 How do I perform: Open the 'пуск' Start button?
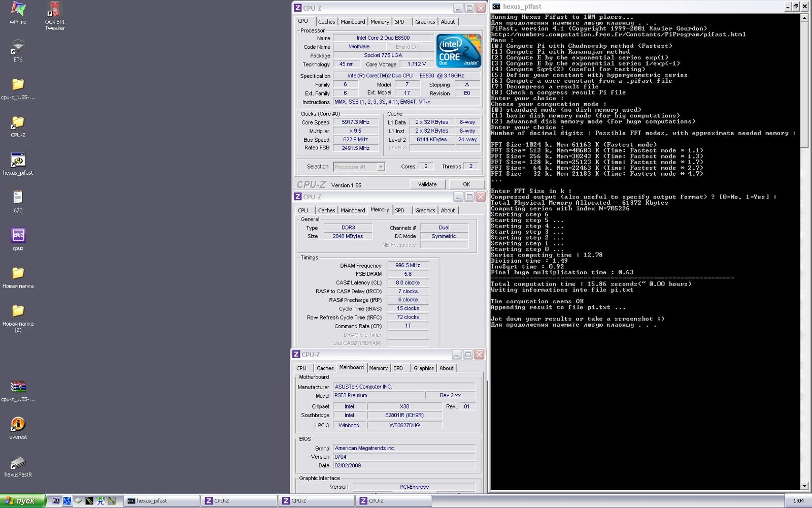[23, 501]
